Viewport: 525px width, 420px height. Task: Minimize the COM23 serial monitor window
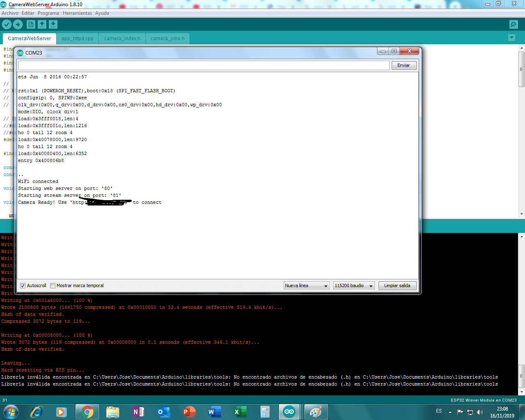(x=383, y=51)
